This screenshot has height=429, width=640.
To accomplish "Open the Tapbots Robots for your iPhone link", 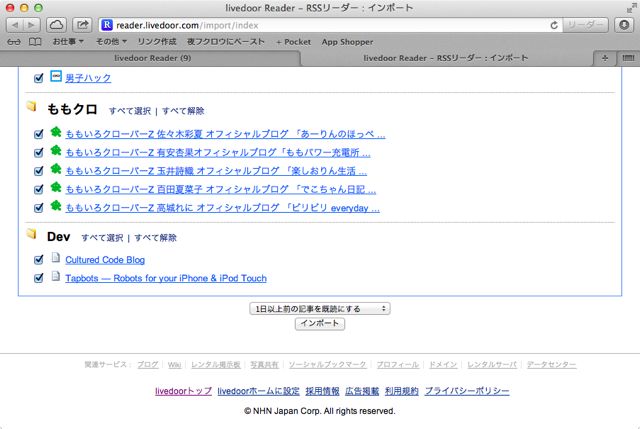I will [x=166, y=278].
